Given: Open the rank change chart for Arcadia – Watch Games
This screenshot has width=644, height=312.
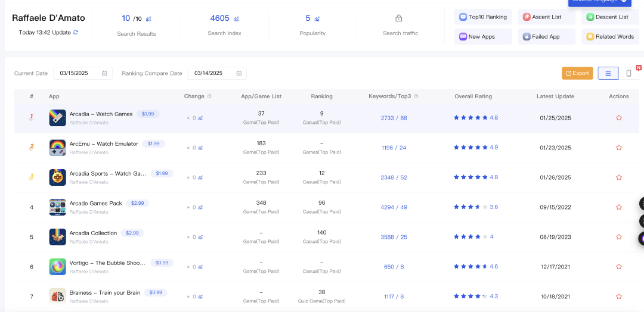Looking at the screenshot, I should point(200,118).
